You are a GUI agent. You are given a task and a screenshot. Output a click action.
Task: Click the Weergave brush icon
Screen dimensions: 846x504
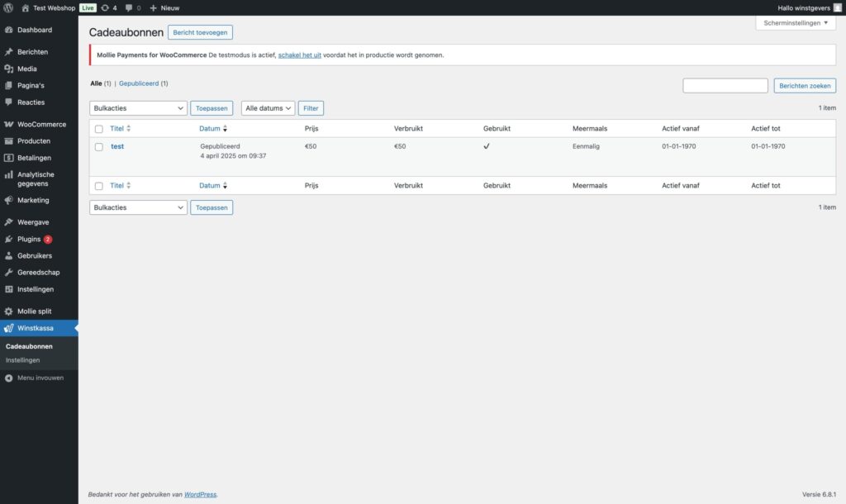coord(8,222)
